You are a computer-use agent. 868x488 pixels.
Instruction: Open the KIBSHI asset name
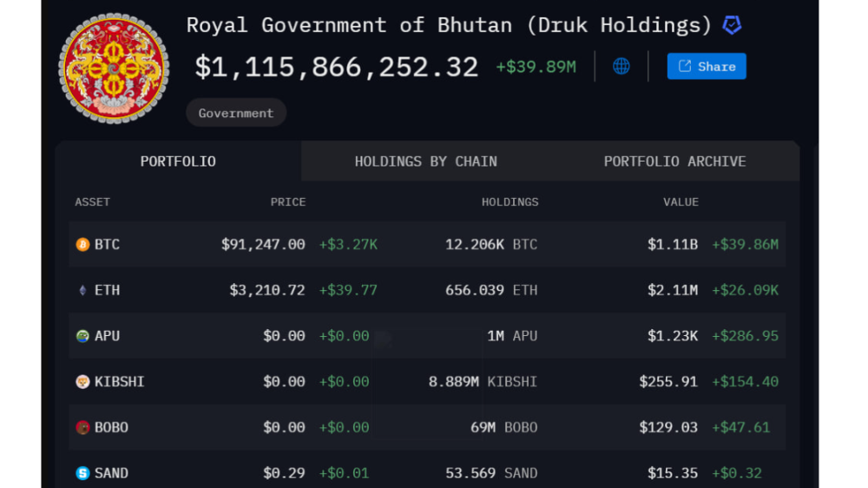pos(119,382)
